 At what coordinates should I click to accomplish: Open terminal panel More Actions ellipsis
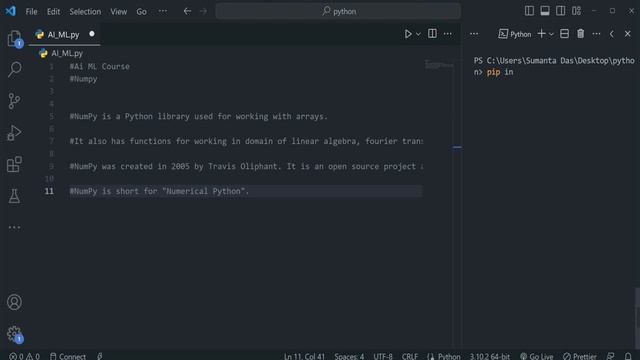tap(596, 34)
